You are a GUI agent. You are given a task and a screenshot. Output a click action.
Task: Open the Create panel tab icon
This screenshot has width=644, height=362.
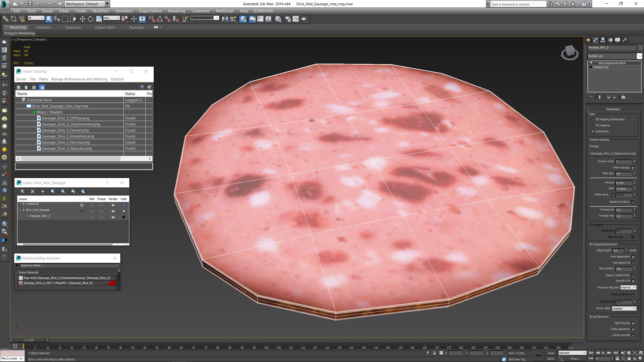click(588, 40)
